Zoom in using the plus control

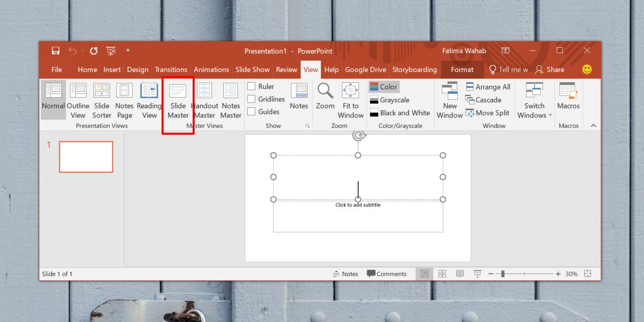click(x=558, y=274)
